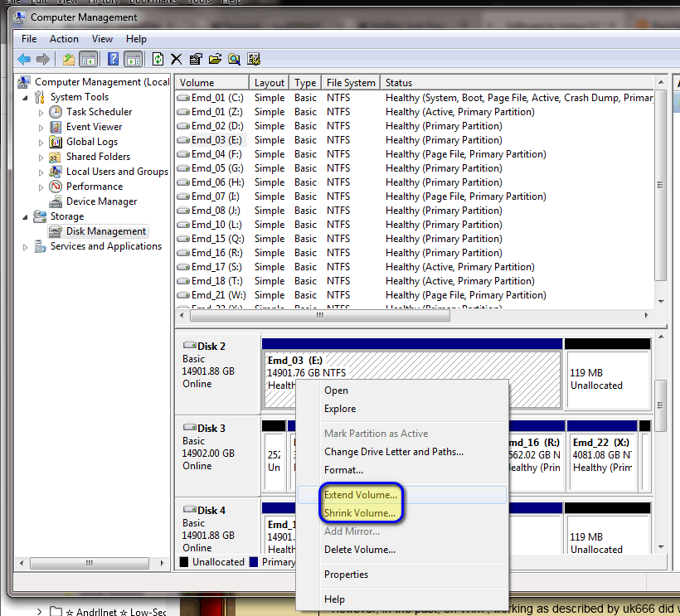The image size is (680, 616).
Task: Choose Change Drive Letter and Paths
Action: coord(402,452)
